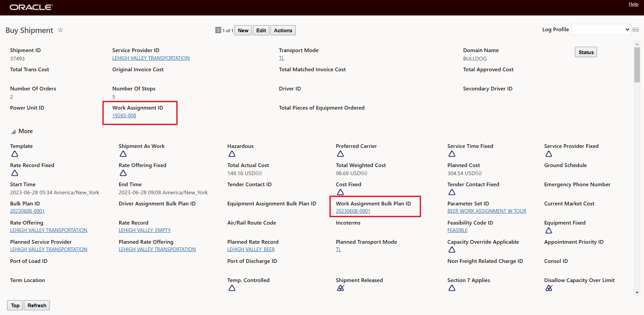Click the scrollbar up arrow
This screenshot has width=644, height=315.
point(637,44)
